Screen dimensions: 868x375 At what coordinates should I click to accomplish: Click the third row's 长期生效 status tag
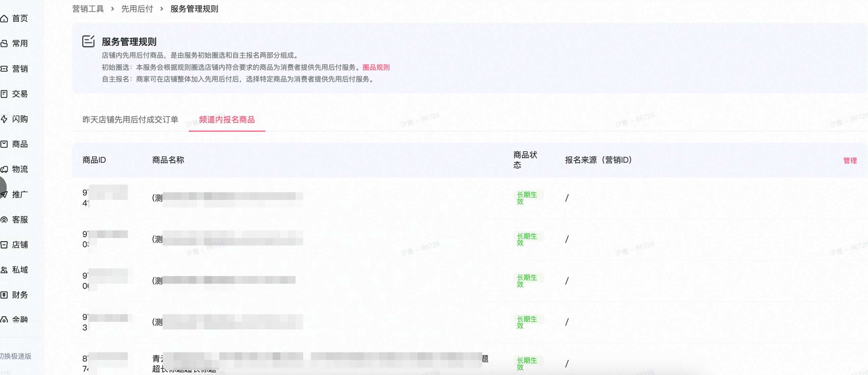click(528, 281)
